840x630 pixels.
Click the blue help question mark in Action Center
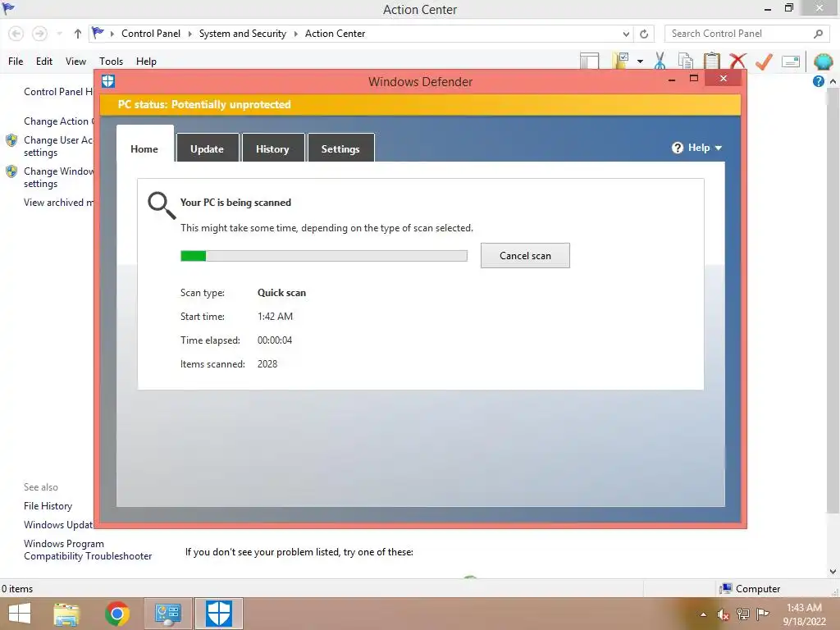point(818,81)
